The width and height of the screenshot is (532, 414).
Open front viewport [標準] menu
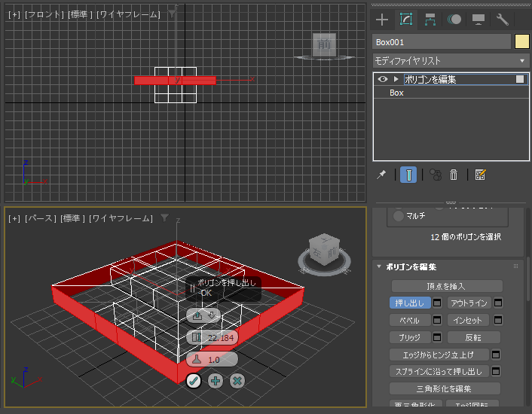point(80,14)
